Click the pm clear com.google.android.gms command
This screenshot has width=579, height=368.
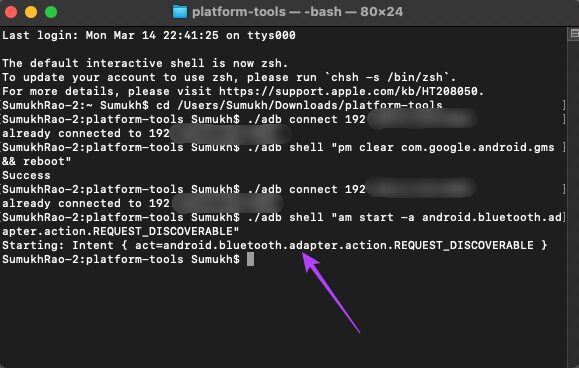443,147
